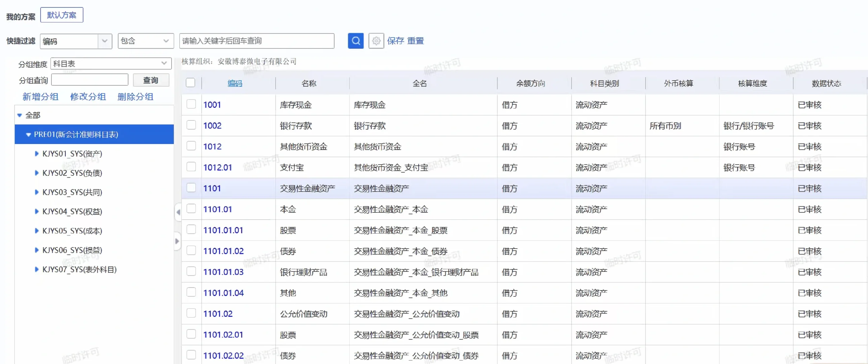Click the 查询 query button
This screenshot has width=868, height=364.
pos(151,80)
